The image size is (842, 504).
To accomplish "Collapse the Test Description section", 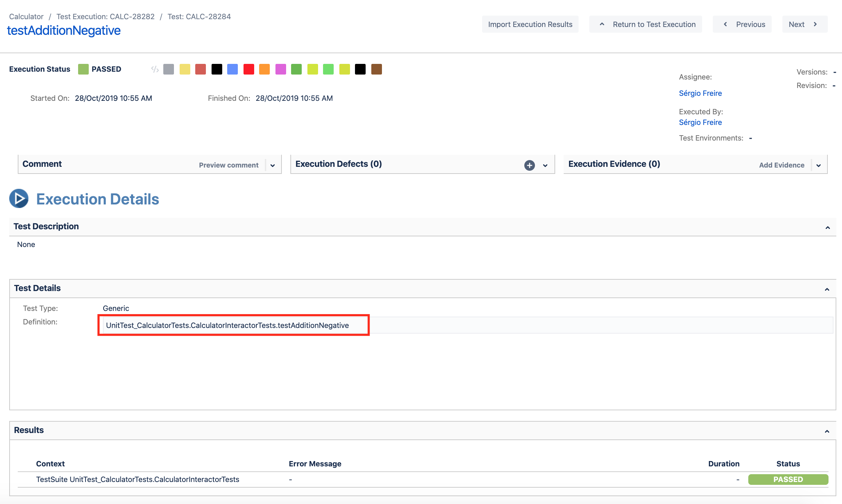I will (x=827, y=228).
